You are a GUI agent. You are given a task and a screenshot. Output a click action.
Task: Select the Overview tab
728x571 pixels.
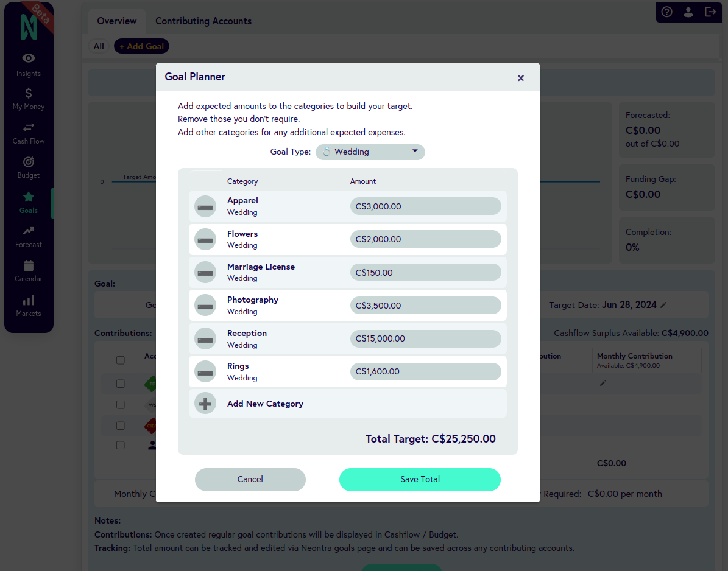pyautogui.click(x=117, y=21)
